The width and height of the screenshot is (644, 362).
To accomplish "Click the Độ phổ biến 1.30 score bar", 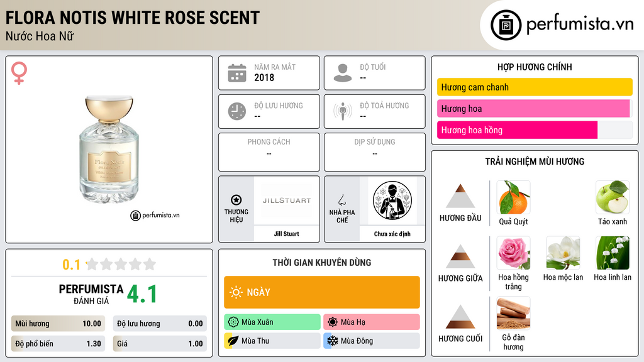I will (58, 344).
